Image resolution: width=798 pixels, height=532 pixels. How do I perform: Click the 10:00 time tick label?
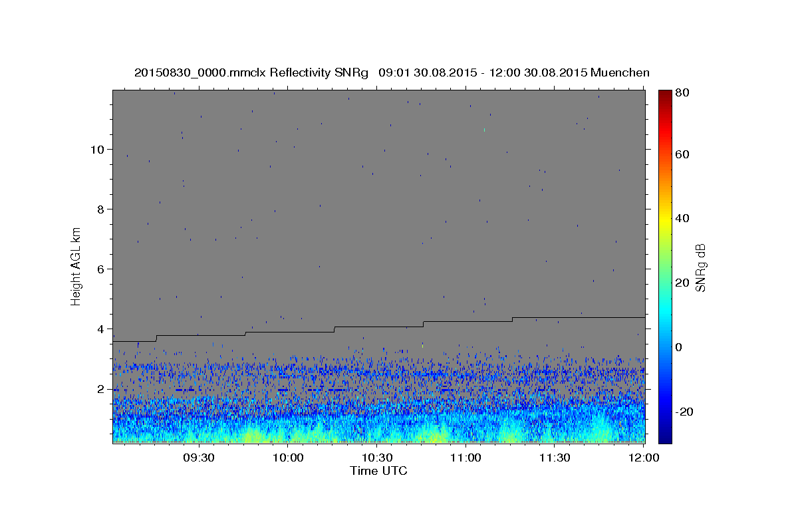pos(288,458)
